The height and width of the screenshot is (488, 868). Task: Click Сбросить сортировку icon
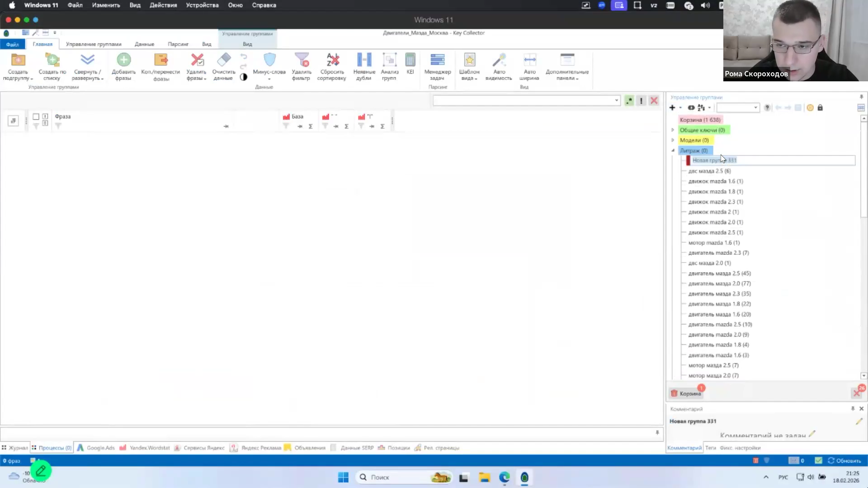(333, 60)
